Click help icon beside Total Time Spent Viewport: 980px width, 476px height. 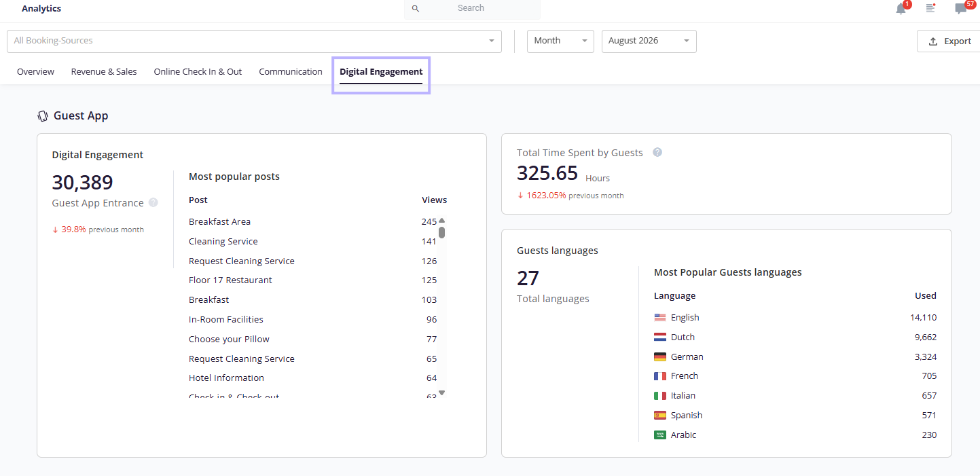coord(657,152)
